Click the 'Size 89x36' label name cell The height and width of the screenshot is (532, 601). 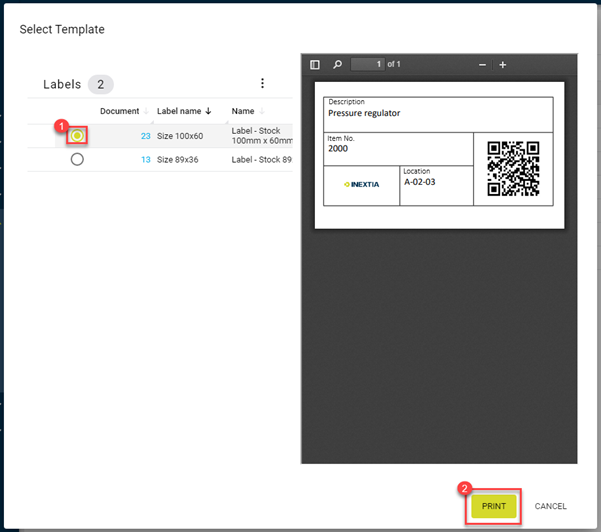tap(177, 160)
